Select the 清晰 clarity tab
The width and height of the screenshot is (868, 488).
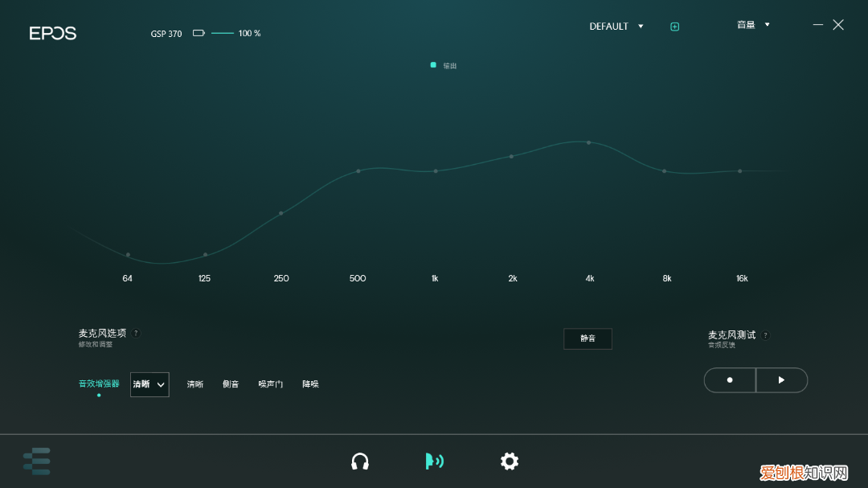(x=194, y=384)
